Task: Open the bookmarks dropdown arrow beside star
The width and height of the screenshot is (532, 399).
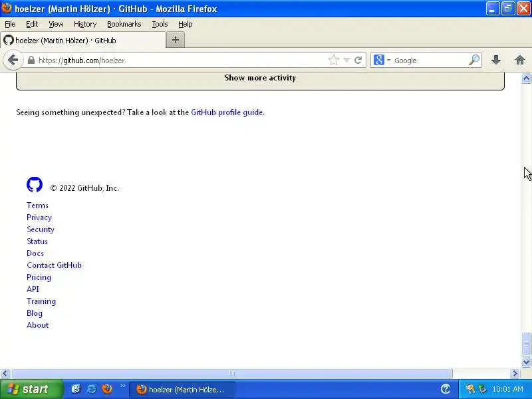Action: 346,61
